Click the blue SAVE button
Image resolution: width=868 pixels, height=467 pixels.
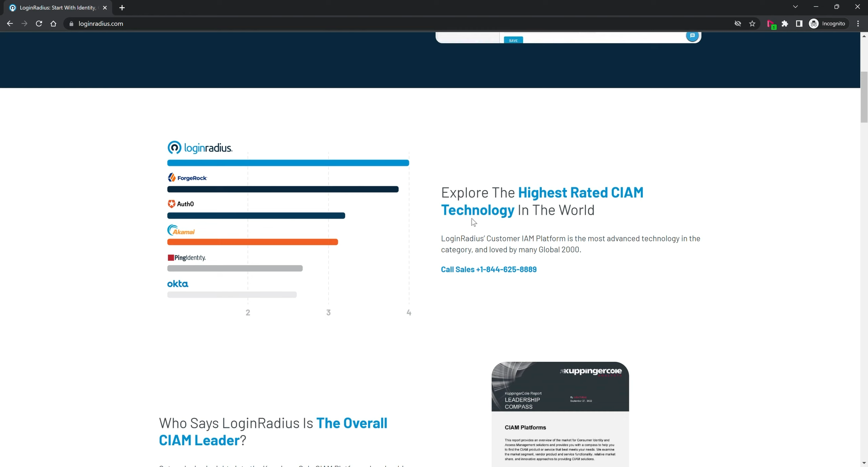(513, 40)
